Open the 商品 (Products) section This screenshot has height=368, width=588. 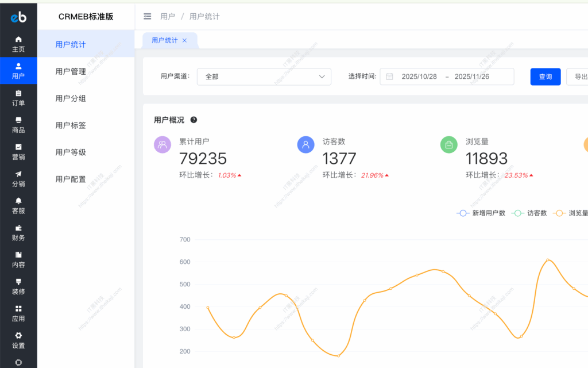click(18, 125)
